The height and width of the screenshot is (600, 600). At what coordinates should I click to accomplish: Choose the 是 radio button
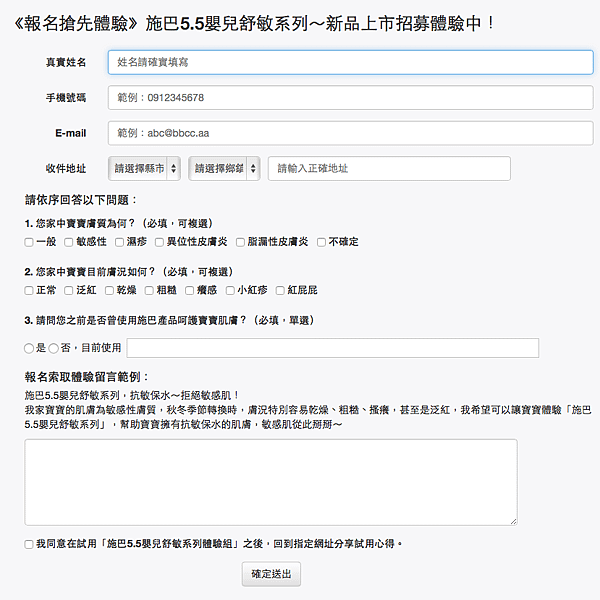(29, 348)
